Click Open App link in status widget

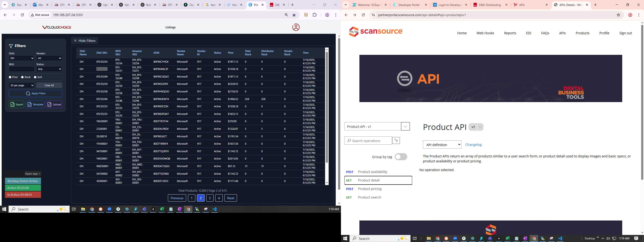[32, 174]
